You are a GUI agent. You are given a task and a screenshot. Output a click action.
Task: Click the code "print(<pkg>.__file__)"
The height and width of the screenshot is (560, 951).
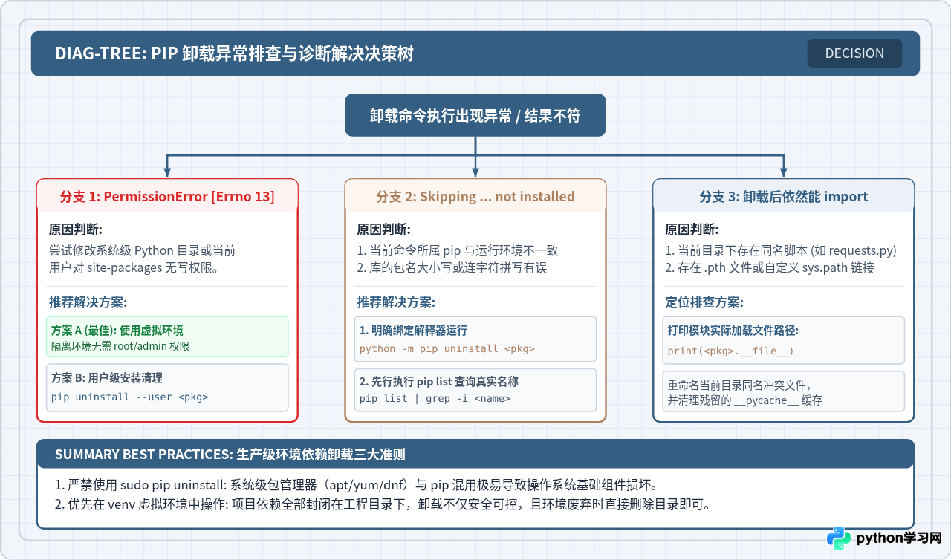[x=731, y=351]
